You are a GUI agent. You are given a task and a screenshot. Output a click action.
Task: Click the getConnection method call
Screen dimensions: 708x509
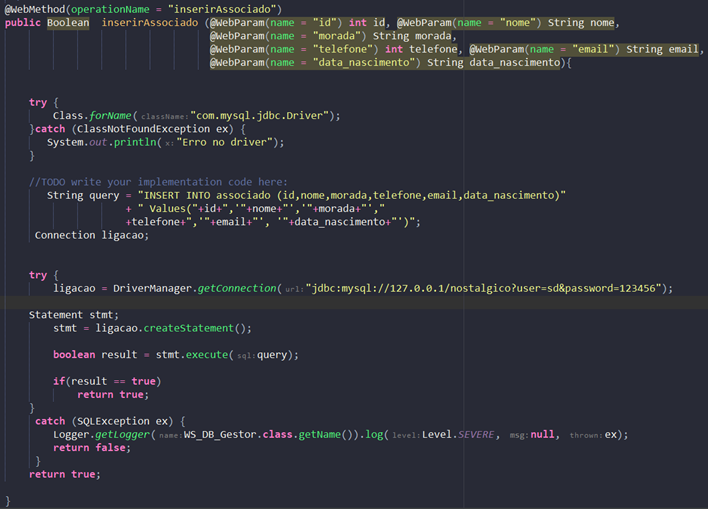pos(237,288)
